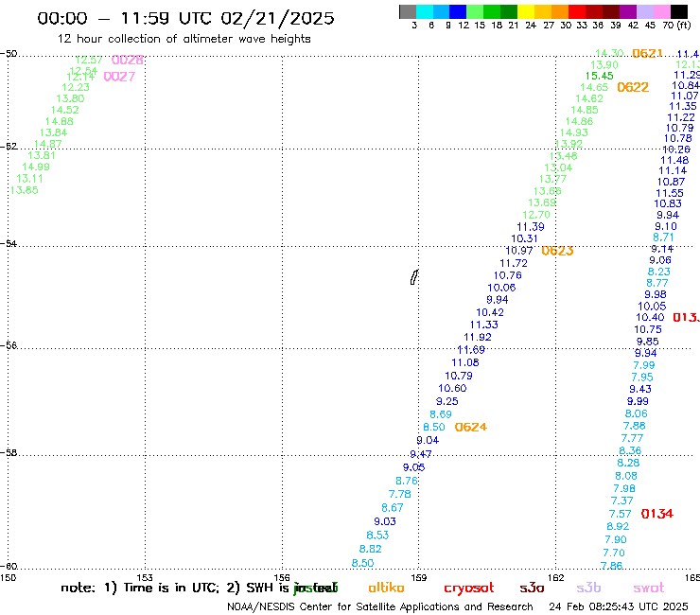Select the swot satellite legend label

pyautogui.click(x=649, y=588)
